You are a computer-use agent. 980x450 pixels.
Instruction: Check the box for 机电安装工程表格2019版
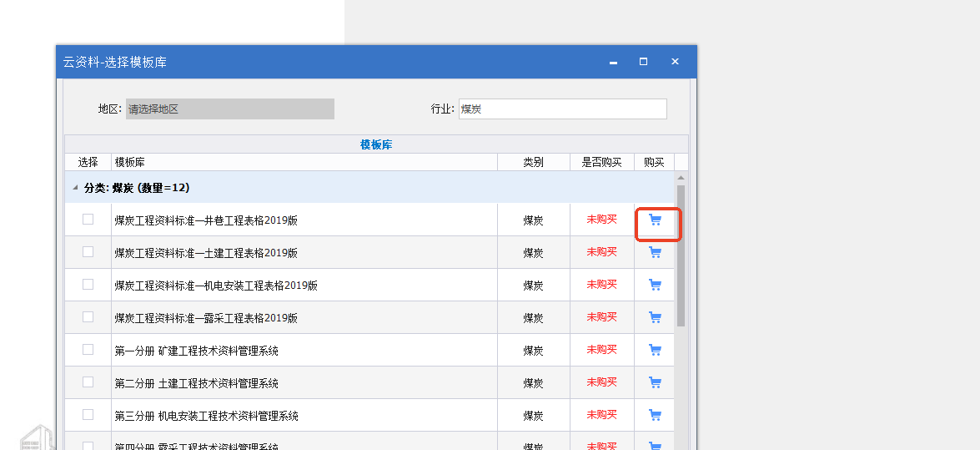[88, 285]
